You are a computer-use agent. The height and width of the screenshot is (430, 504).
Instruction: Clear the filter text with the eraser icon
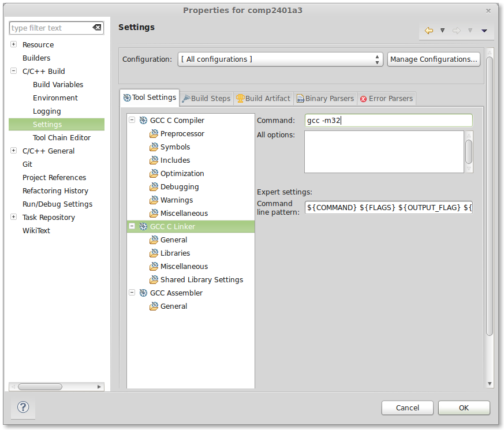[97, 28]
